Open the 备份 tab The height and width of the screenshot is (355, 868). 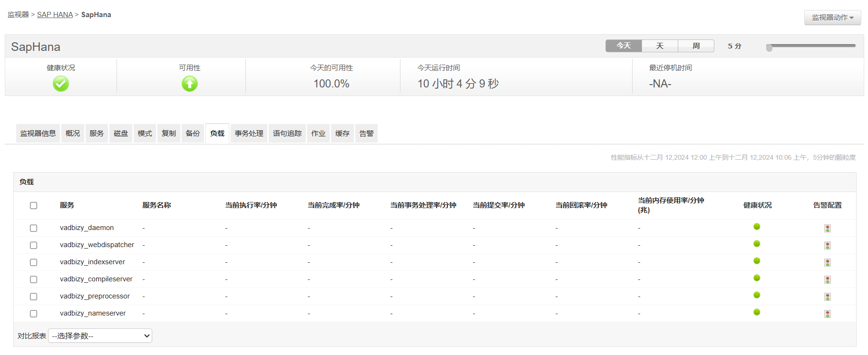tap(193, 134)
